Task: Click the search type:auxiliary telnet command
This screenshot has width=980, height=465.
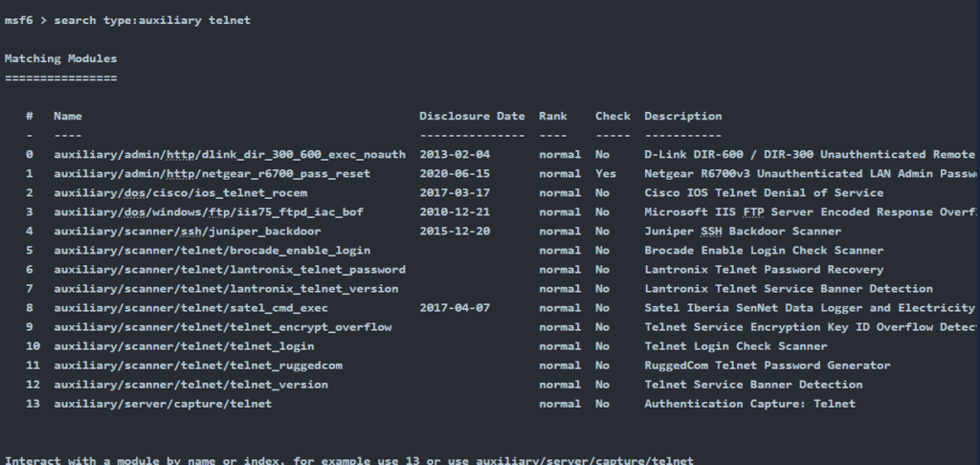Action: [152, 20]
